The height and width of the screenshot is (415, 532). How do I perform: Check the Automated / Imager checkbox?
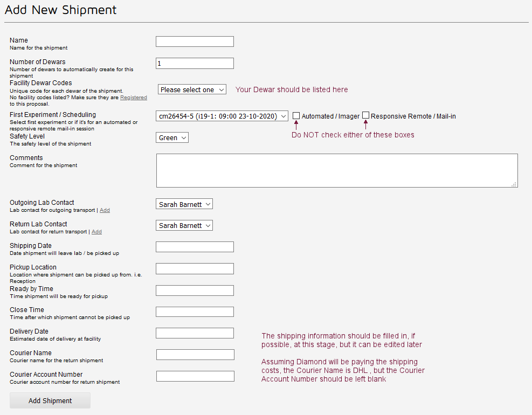coord(296,115)
